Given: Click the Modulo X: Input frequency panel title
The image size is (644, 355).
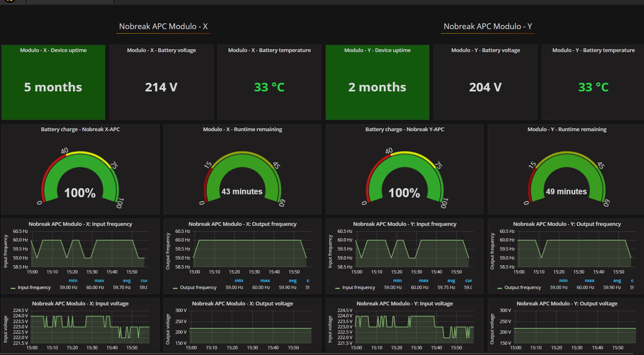Looking at the screenshot, I should coord(80,224).
